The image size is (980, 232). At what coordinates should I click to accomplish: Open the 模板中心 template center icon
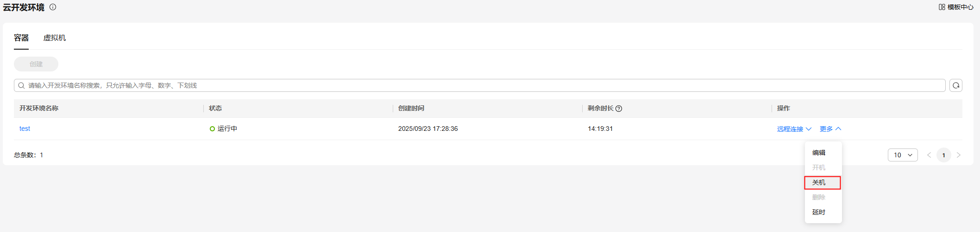click(942, 7)
